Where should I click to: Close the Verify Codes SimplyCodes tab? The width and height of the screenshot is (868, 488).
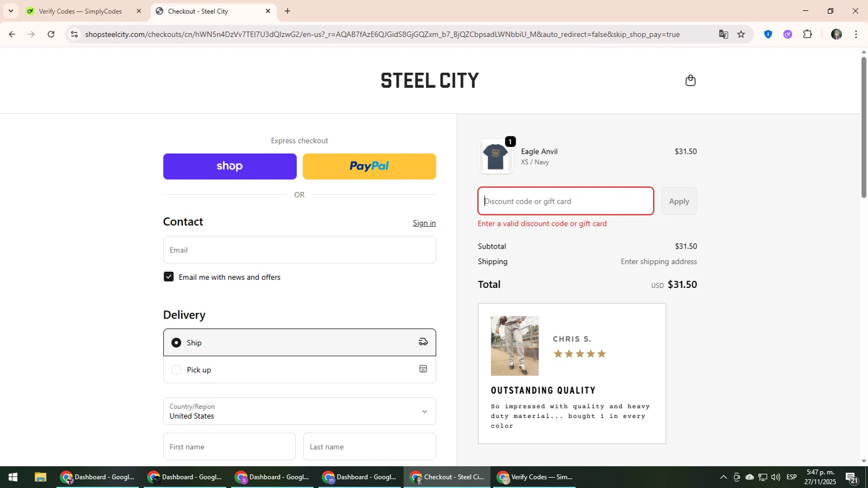pyautogui.click(x=139, y=11)
